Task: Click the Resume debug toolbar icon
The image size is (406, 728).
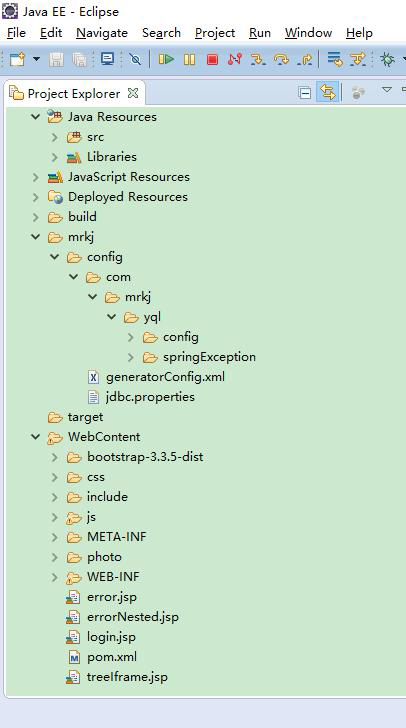Action: tap(166, 59)
